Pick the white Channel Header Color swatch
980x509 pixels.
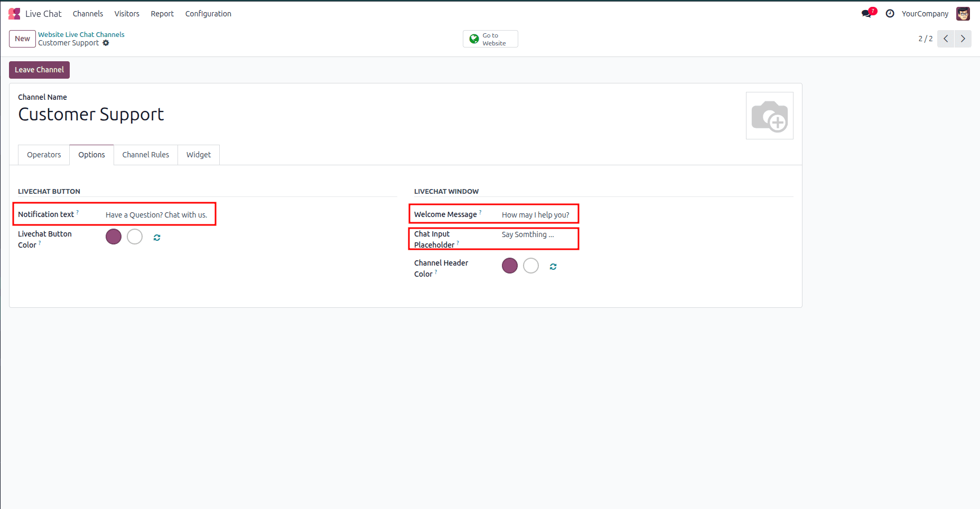pyautogui.click(x=530, y=266)
